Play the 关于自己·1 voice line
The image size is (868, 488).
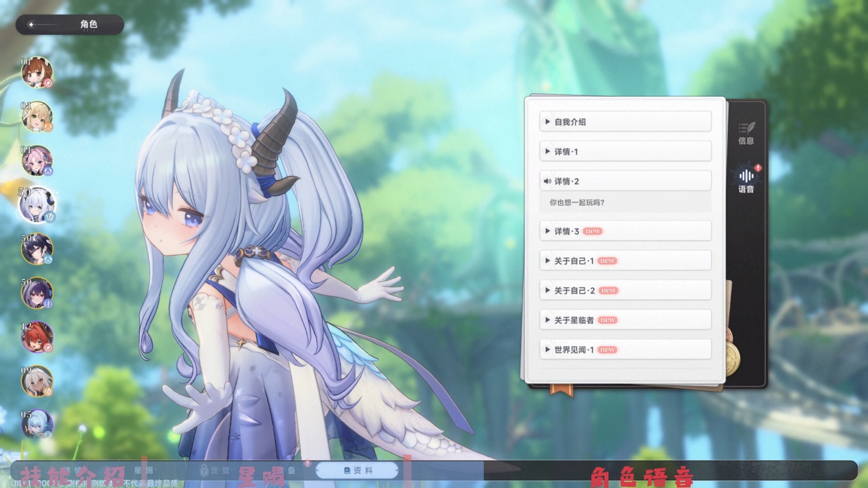(x=625, y=261)
